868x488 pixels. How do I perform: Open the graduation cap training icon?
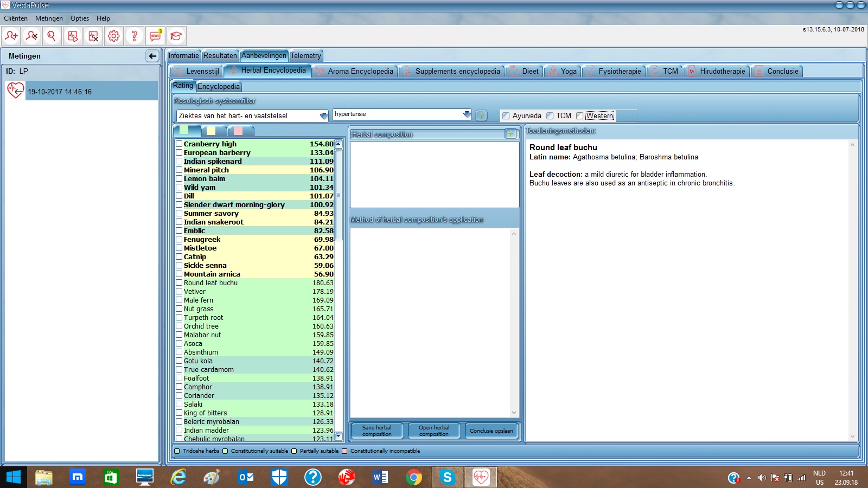tap(176, 36)
